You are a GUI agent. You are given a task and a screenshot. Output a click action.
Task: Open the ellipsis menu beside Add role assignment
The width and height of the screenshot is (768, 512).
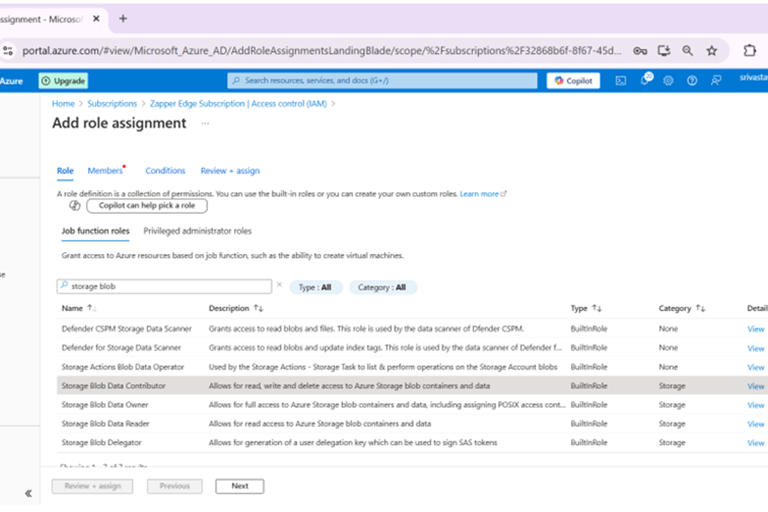click(205, 123)
